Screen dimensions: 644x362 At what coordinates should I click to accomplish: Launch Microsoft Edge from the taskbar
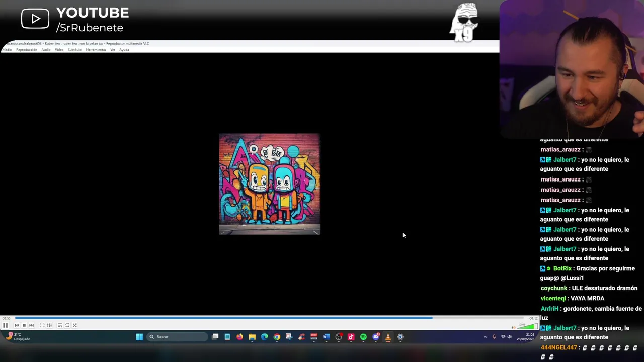click(x=265, y=337)
